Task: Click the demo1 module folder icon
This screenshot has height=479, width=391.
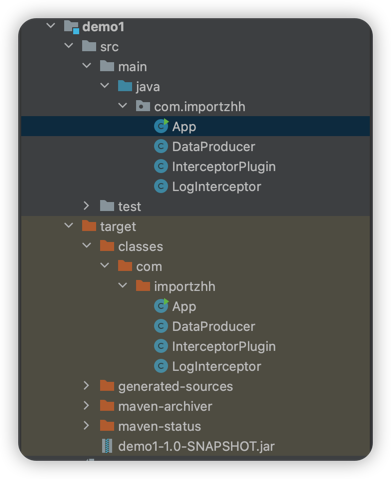Action: pyautogui.click(x=71, y=27)
